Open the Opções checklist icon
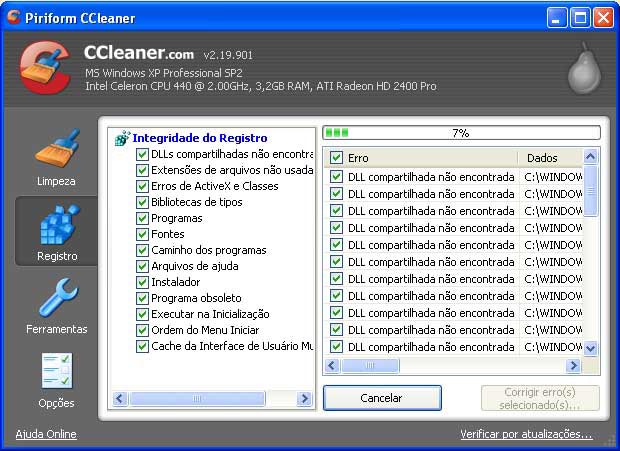The image size is (620, 451). coord(57,372)
